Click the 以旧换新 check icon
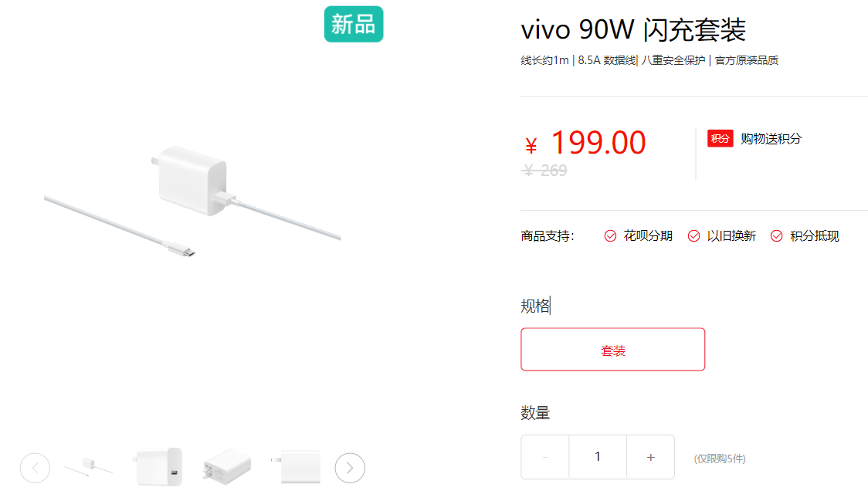868x501 pixels. (693, 236)
